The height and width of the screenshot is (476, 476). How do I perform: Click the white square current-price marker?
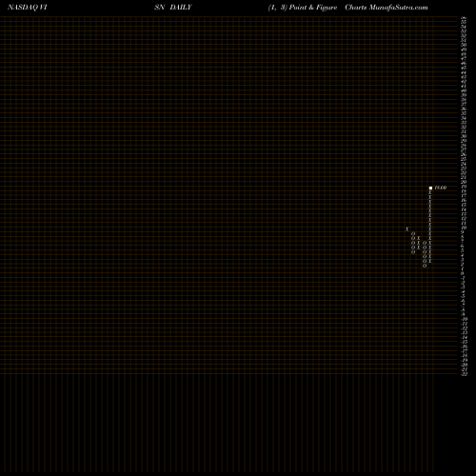point(430,188)
